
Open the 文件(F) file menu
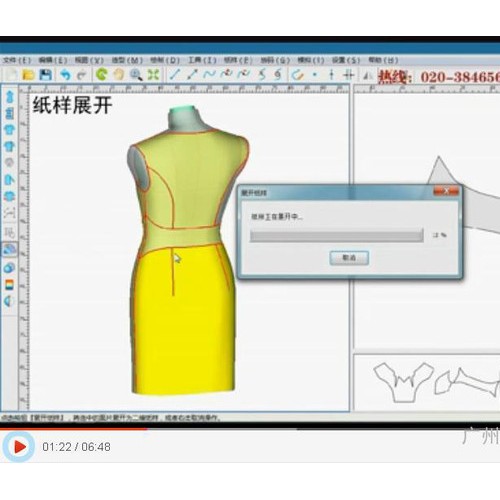point(17,60)
